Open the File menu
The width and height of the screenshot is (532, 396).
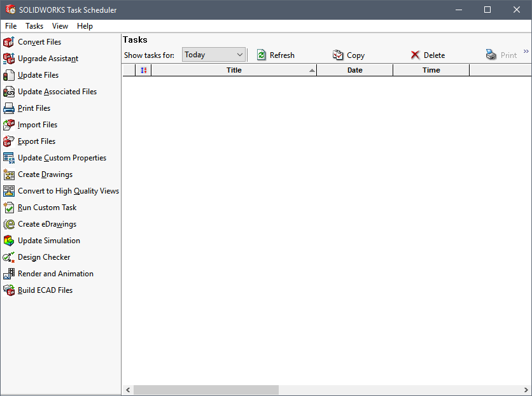11,26
